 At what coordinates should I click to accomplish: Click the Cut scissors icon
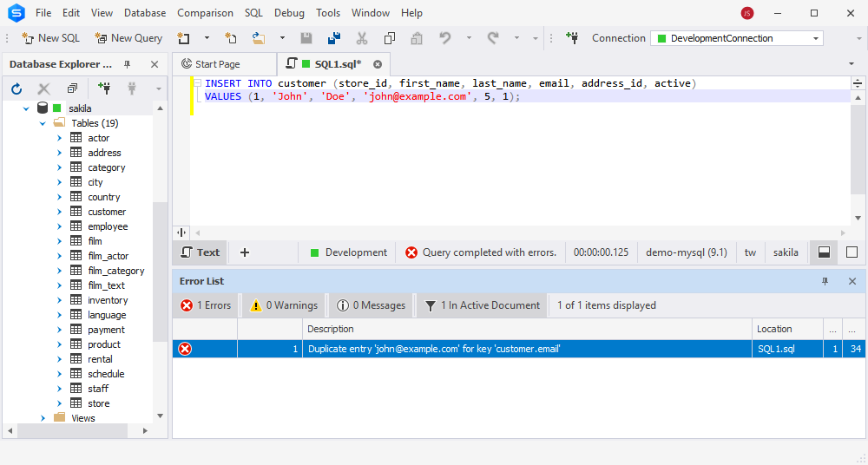point(361,38)
